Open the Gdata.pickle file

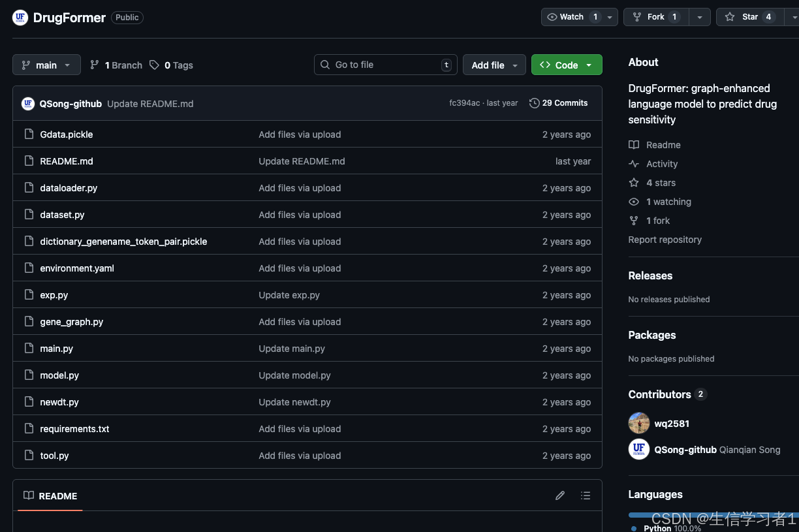click(x=67, y=134)
